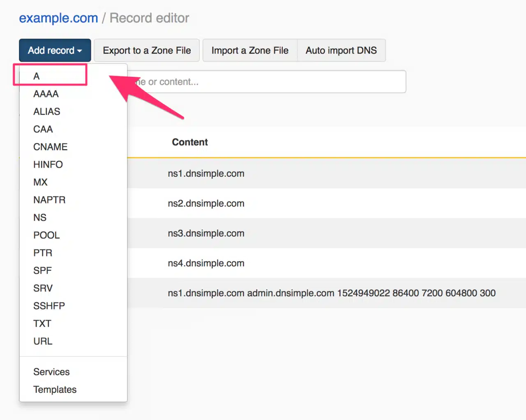Viewport: 526px width, 420px height.
Task: Click ns1.dnsimple.com record content
Action: pyautogui.click(x=206, y=173)
